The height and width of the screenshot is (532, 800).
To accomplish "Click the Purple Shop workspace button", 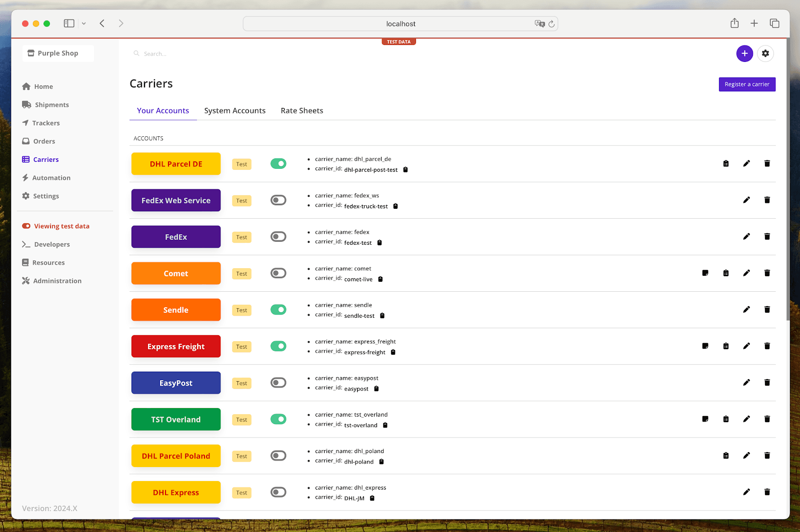I will tap(57, 53).
